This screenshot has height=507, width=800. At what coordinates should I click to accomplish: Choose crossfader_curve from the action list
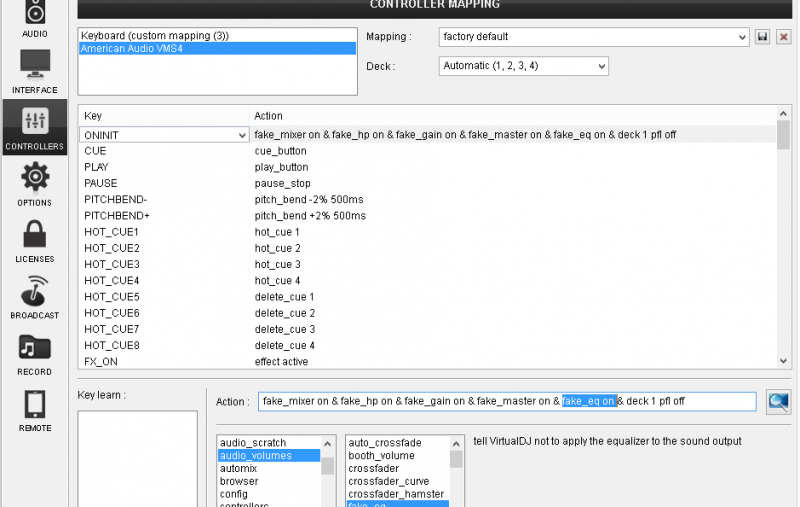(391, 481)
